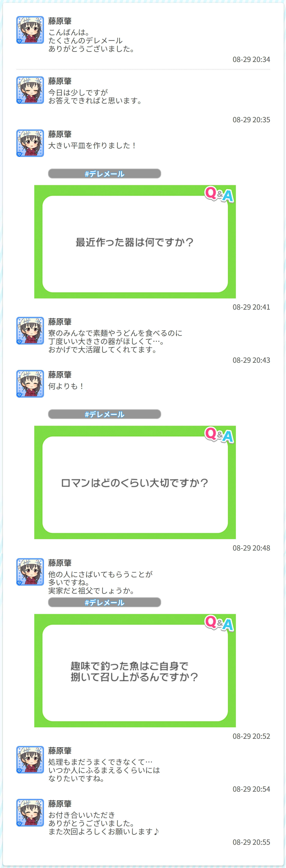
Task: Click the avatar beside the こんばんは message
Action: click(x=30, y=30)
